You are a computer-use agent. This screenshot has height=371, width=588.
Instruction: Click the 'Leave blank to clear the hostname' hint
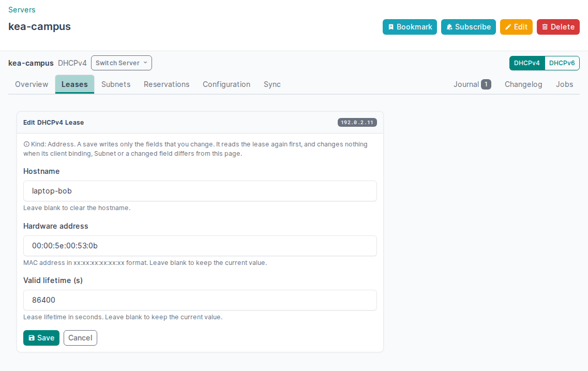(x=77, y=208)
